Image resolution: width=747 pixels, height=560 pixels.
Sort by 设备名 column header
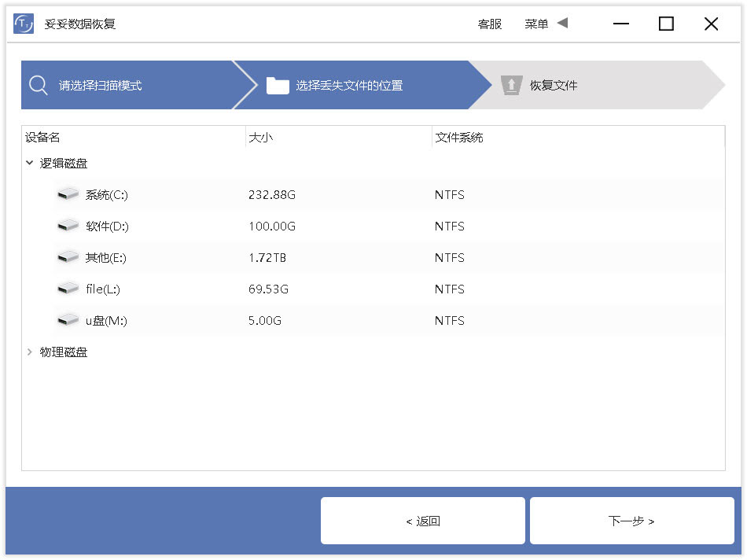134,138
